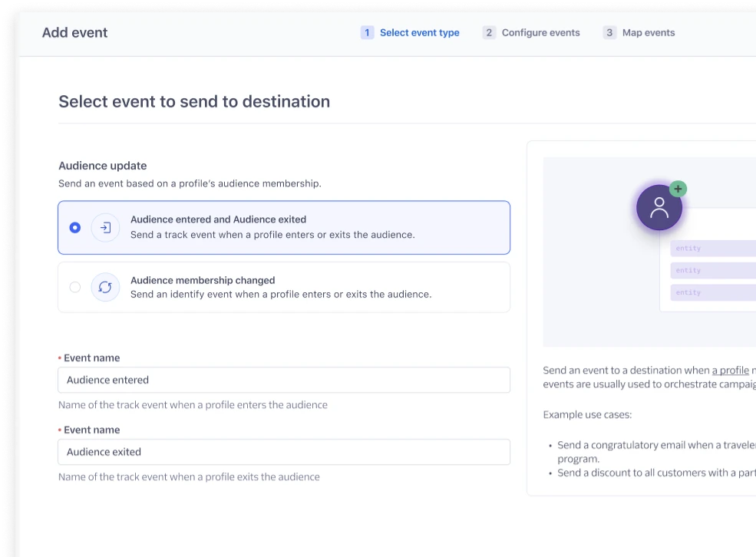Viewport: 756px width, 557px height.
Task: Click the 'Audience entered and Audience exited' title
Action: tap(218, 219)
